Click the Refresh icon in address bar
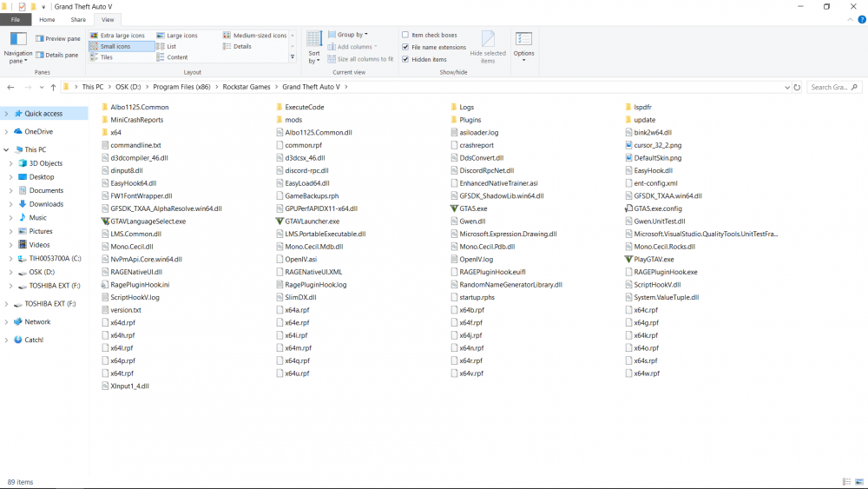Image resolution: width=868 pixels, height=489 pixels. click(797, 87)
